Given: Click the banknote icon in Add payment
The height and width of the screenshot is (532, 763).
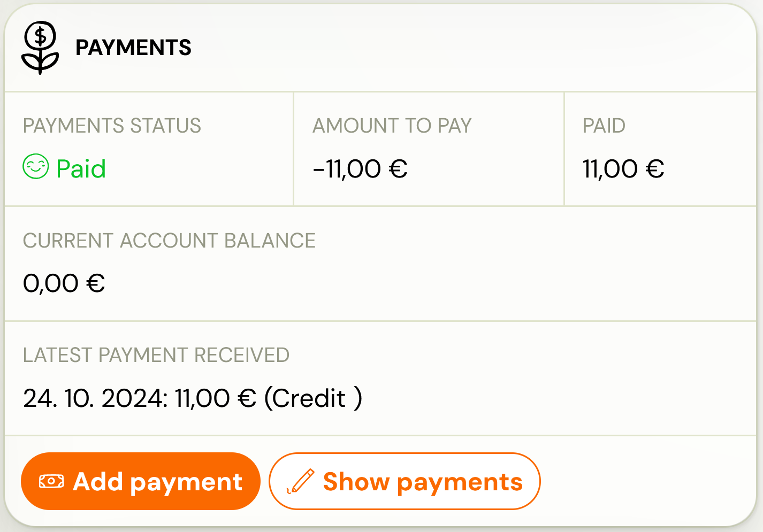Looking at the screenshot, I should point(51,482).
